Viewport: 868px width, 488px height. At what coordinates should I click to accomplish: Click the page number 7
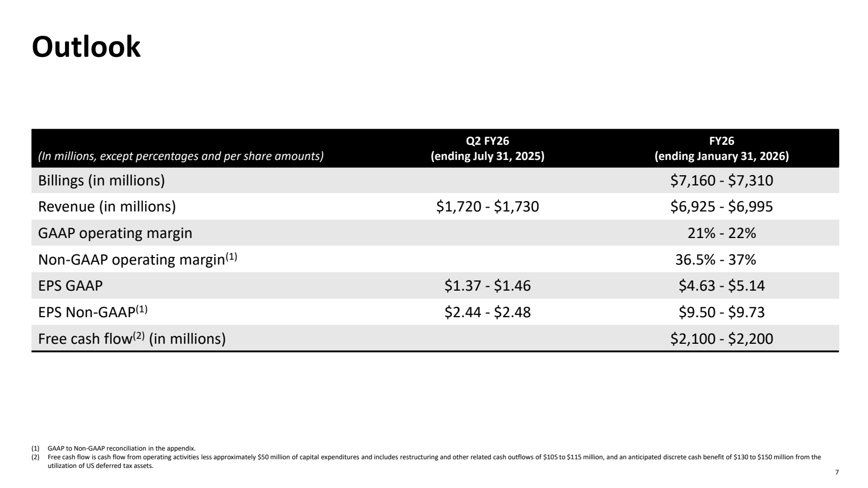[837, 472]
